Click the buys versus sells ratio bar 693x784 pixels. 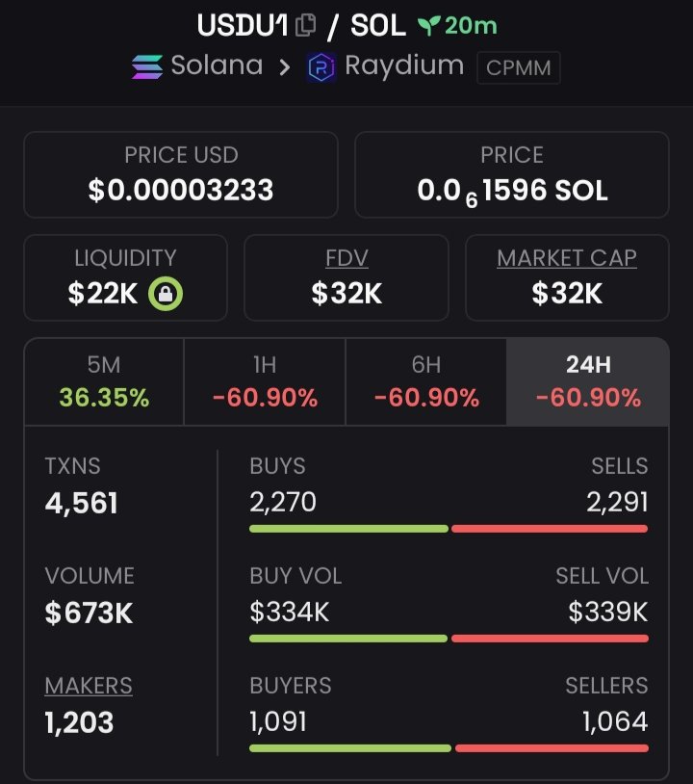(x=449, y=529)
